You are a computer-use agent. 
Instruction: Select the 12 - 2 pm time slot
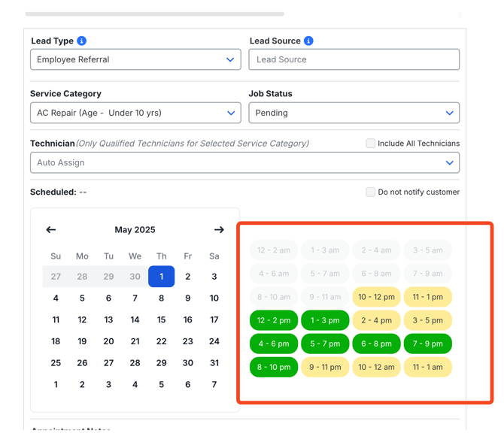(x=274, y=320)
